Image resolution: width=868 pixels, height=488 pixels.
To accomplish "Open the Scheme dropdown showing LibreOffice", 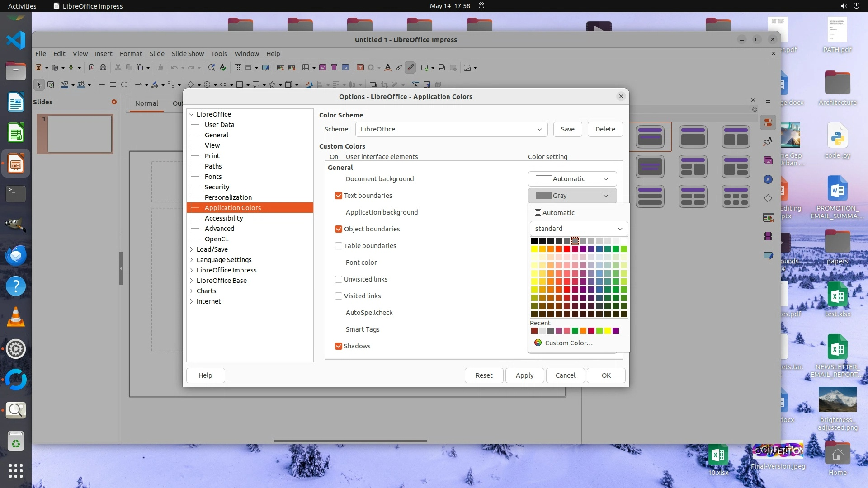I will point(451,129).
